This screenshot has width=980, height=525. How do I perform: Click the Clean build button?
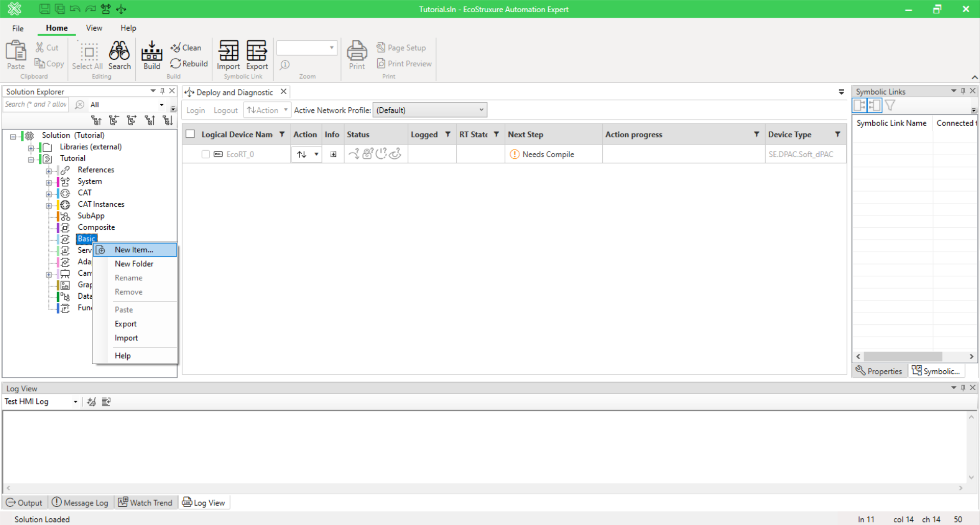(186, 47)
